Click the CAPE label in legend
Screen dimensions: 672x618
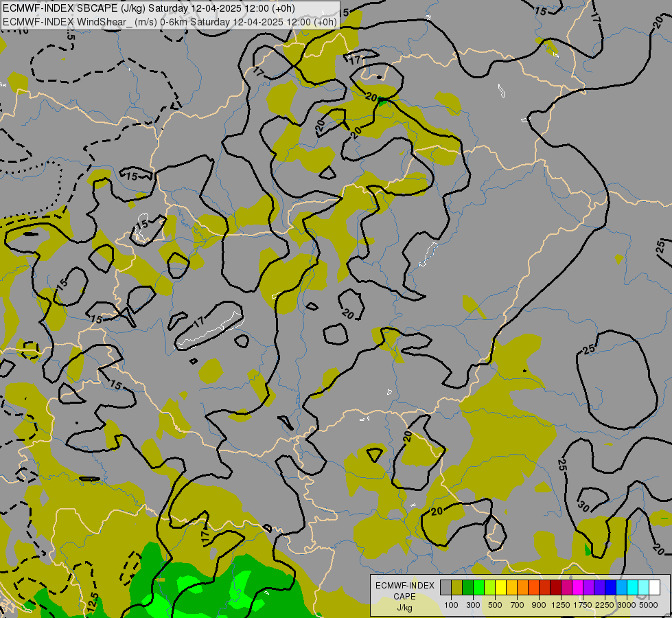pos(404,597)
